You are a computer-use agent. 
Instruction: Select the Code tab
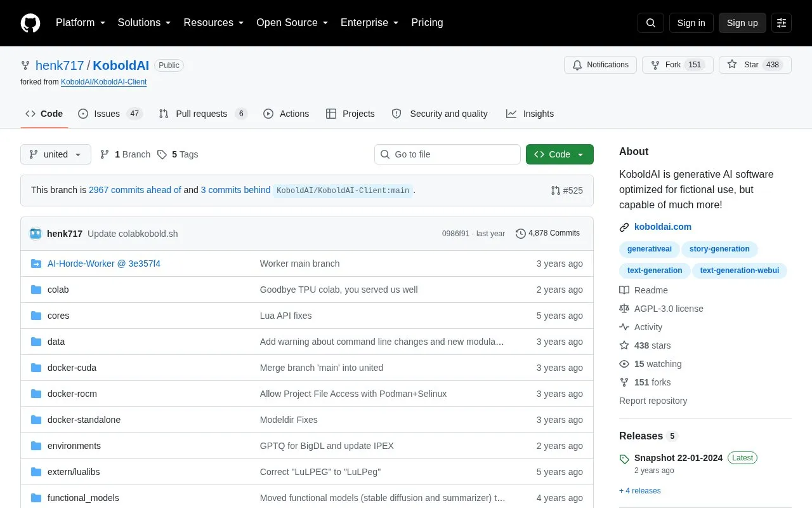[x=44, y=114]
